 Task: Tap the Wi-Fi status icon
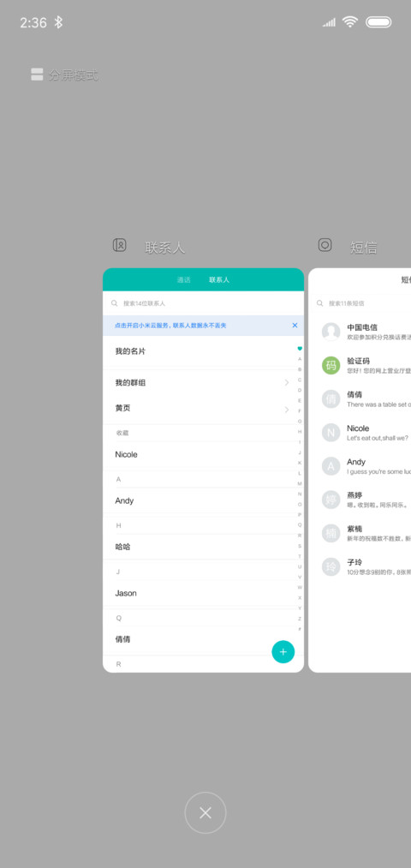(350, 21)
